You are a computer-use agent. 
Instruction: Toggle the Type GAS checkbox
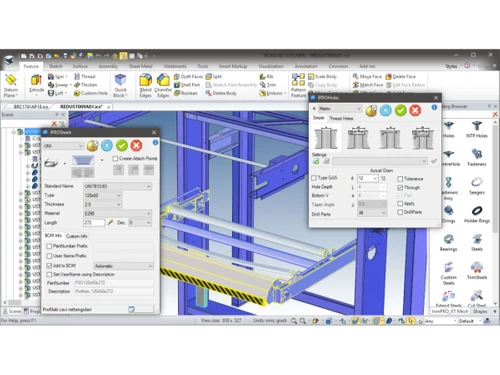[314, 178]
